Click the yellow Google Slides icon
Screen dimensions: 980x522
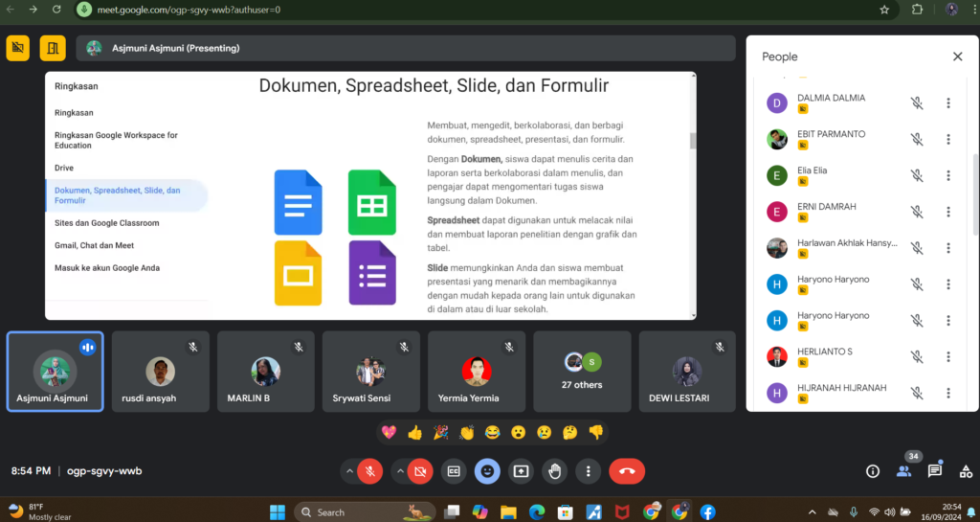point(299,273)
